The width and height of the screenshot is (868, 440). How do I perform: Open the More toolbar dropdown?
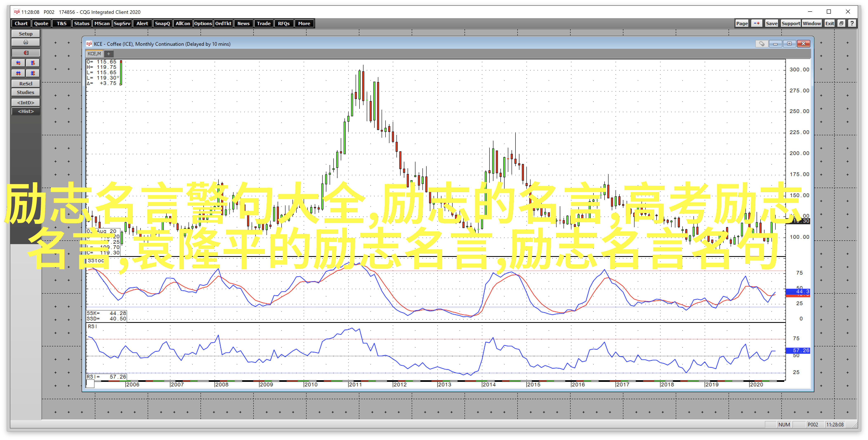coord(304,23)
